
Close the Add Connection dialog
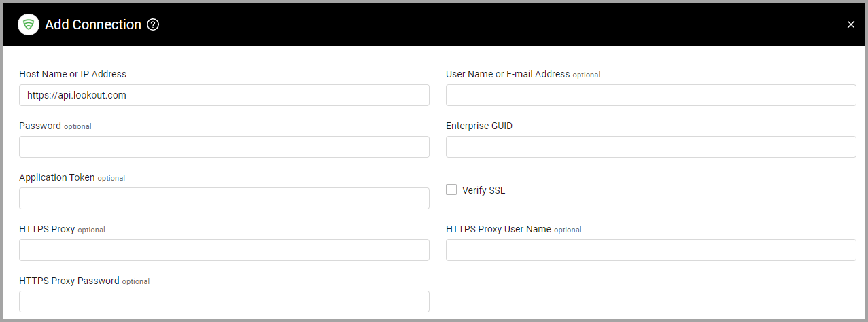850,24
